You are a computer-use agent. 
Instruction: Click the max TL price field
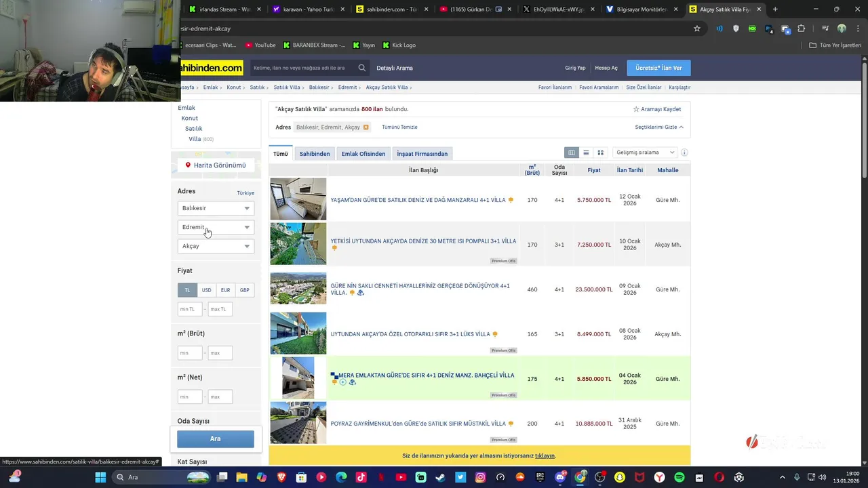[x=220, y=309]
